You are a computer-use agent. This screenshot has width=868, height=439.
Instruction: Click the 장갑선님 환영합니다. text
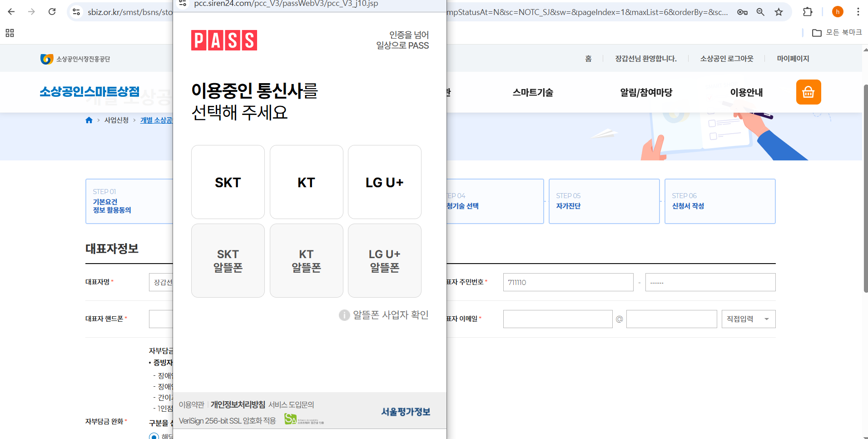(646, 59)
